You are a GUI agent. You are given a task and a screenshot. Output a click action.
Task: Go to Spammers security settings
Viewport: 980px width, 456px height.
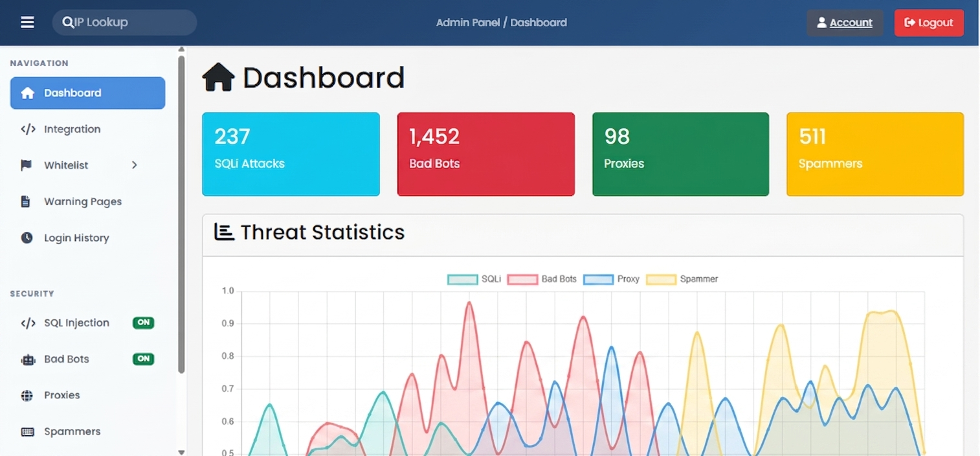(x=87, y=432)
